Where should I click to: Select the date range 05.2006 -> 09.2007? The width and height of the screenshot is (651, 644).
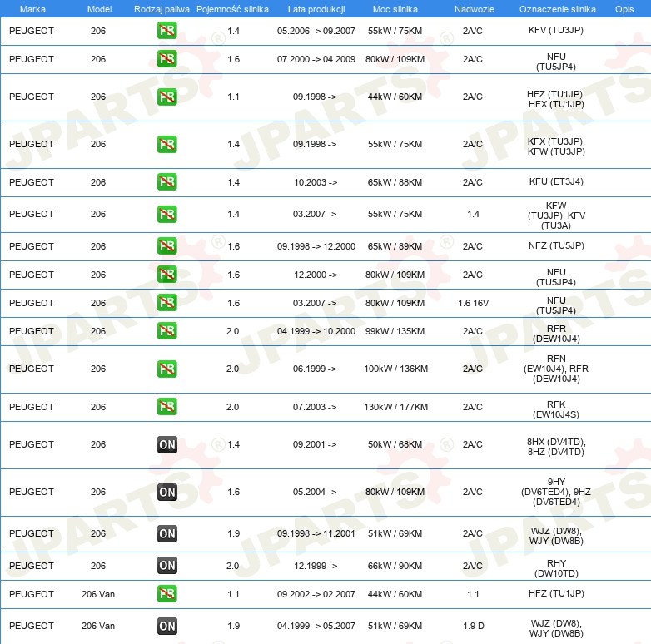[x=316, y=31]
